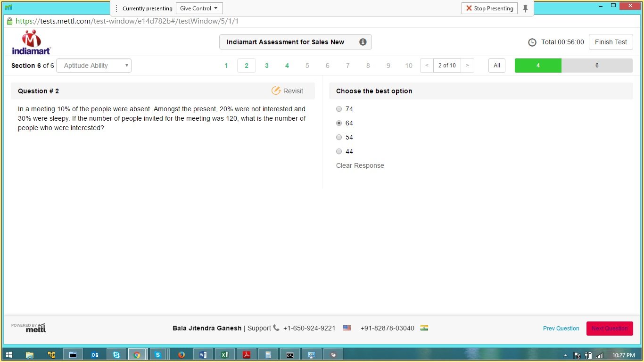This screenshot has height=362, width=644.
Task: Open Firefox from the taskbar
Action: (x=182, y=355)
